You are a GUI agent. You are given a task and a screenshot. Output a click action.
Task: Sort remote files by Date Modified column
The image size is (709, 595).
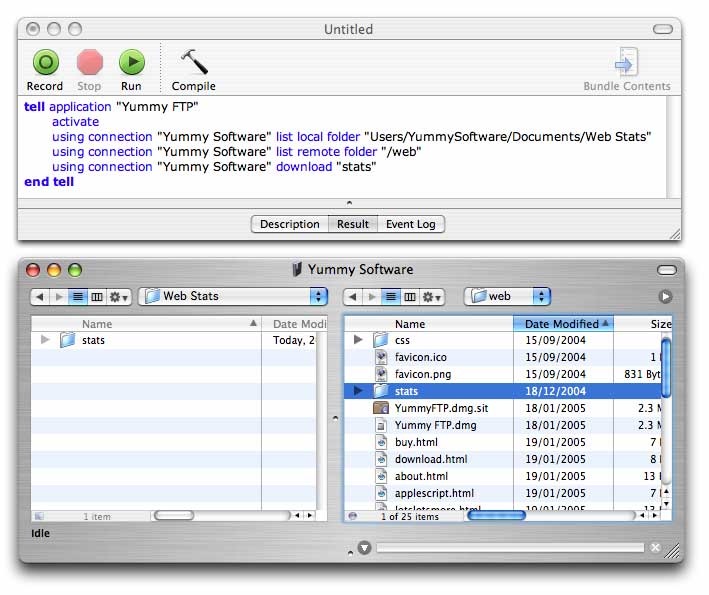(x=562, y=324)
